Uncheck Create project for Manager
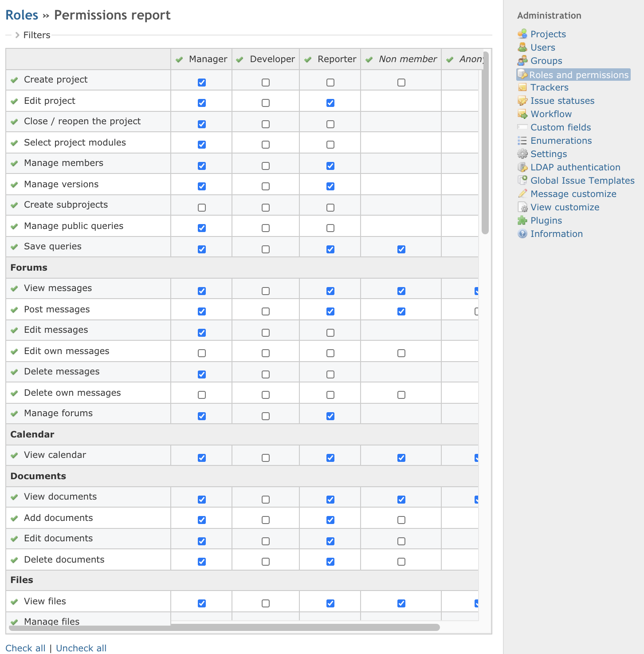Image resolution: width=644 pixels, height=654 pixels. click(202, 83)
